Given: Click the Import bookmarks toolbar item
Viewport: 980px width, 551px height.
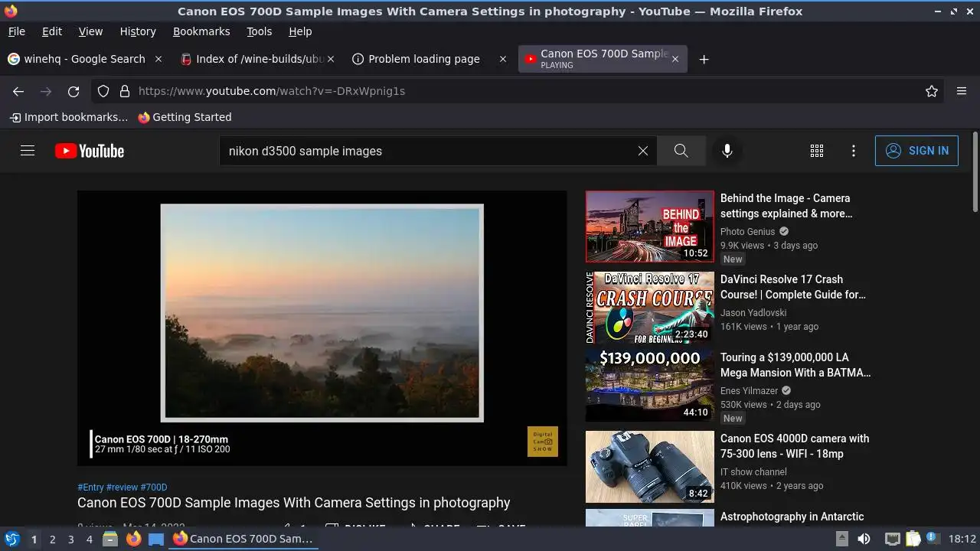Looking at the screenshot, I should pyautogui.click(x=69, y=117).
